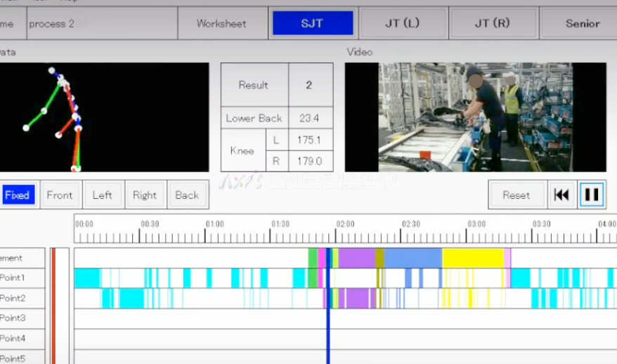Switch skeleton view to Back

(x=188, y=195)
